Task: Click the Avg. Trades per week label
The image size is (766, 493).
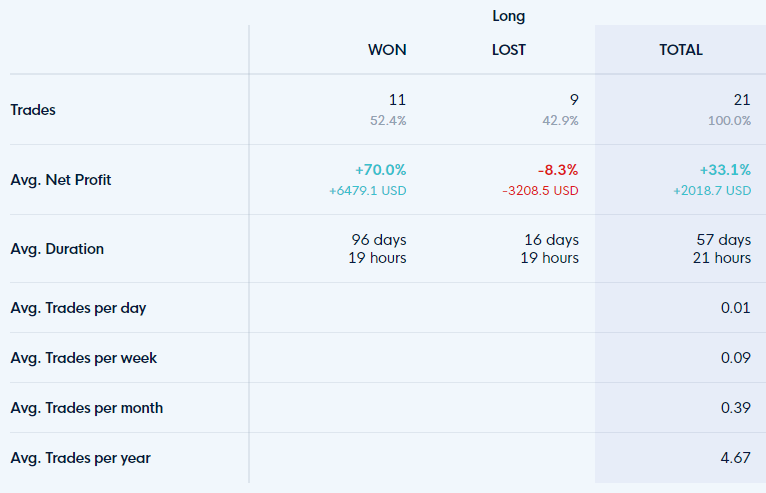Action: (x=84, y=358)
